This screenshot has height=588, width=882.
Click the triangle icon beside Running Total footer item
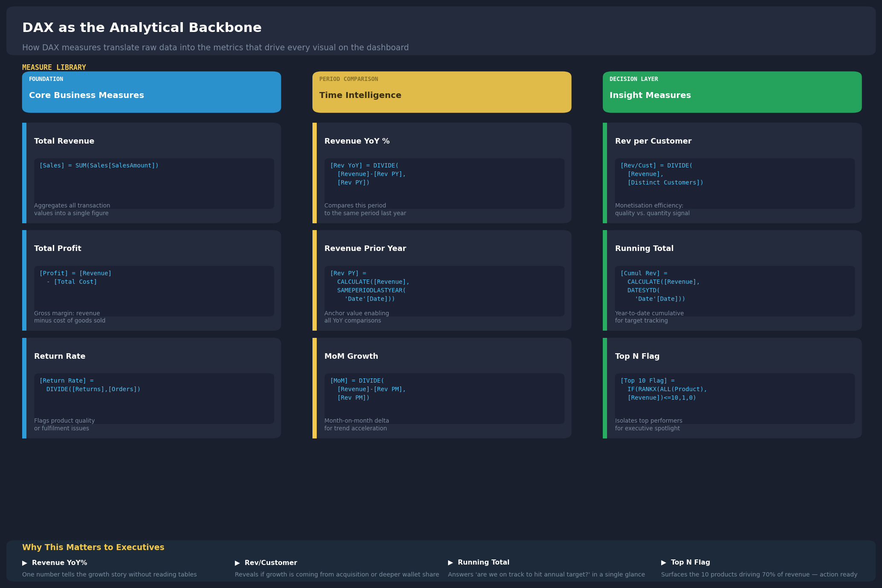click(451, 562)
